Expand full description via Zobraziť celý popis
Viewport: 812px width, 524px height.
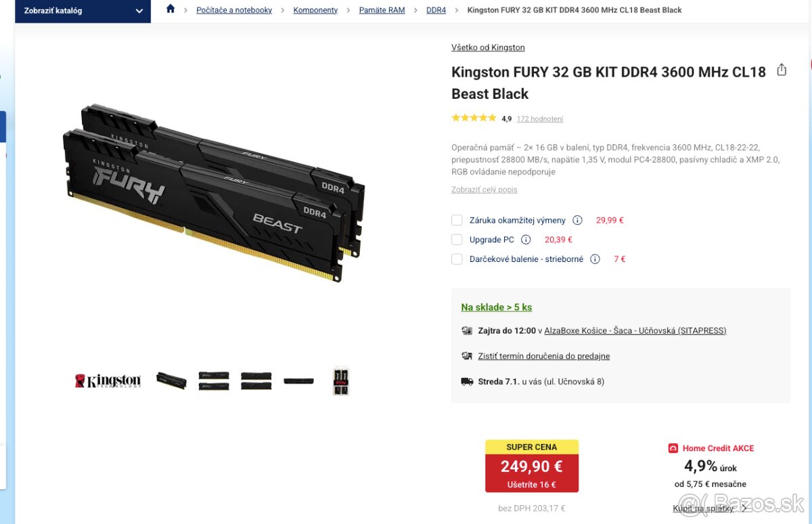[x=484, y=190]
